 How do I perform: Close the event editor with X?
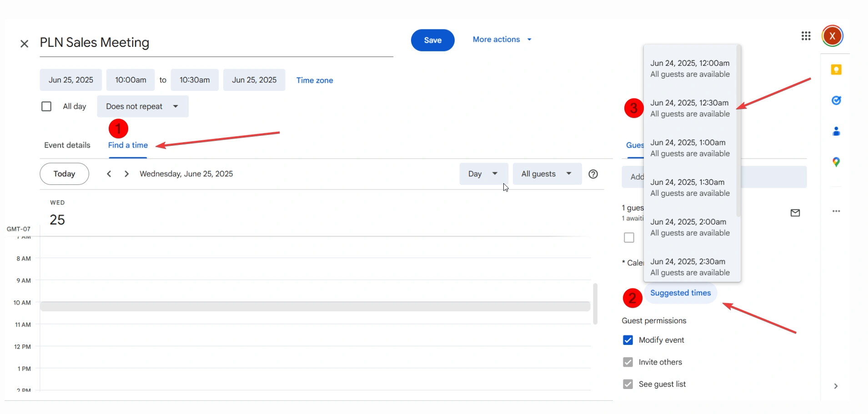(25, 44)
